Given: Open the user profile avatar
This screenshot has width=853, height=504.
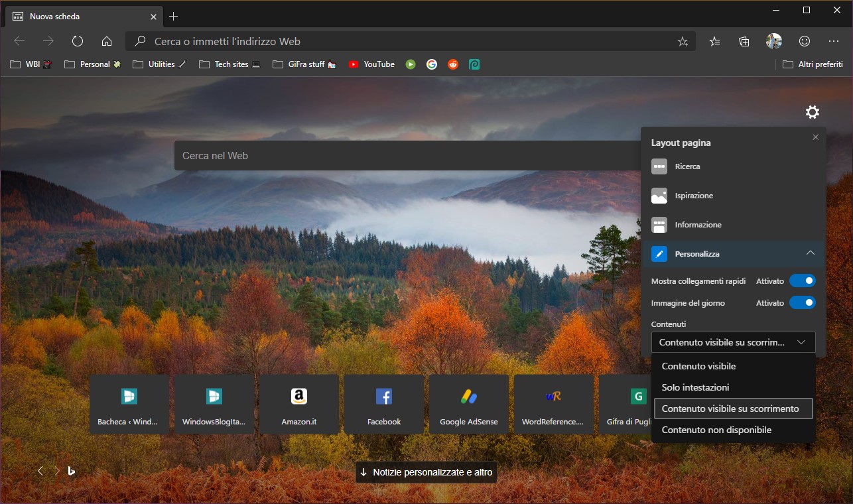Looking at the screenshot, I should 774,41.
